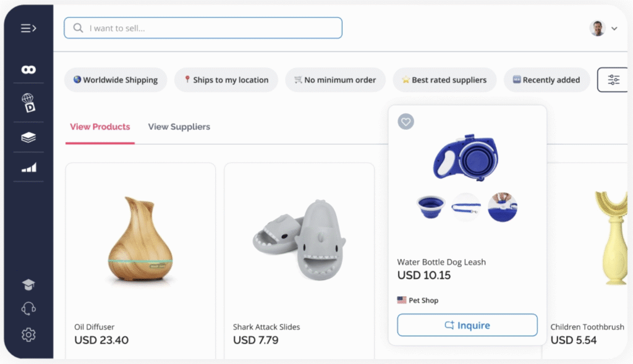Toggle the No minimum order filter
The image size is (633, 364).
click(334, 80)
